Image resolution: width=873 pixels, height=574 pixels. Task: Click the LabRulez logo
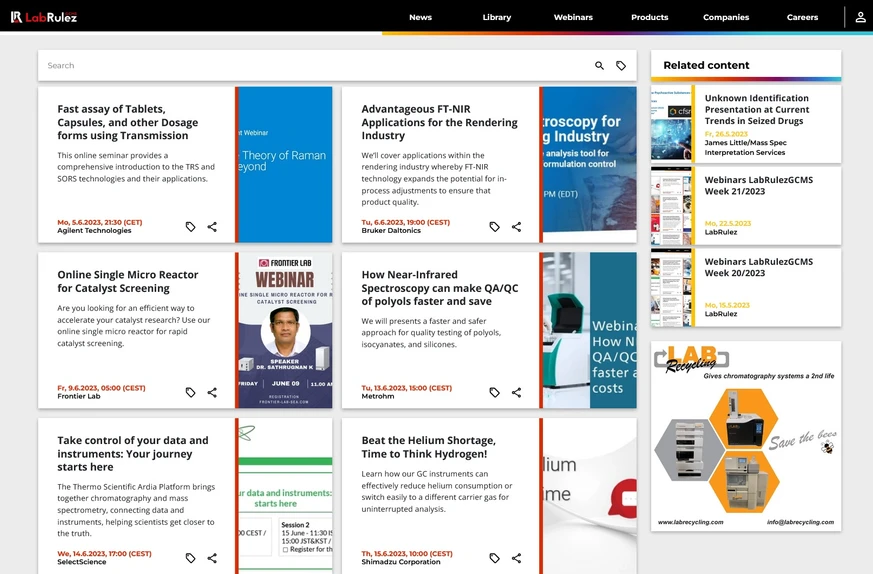pyautogui.click(x=44, y=17)
